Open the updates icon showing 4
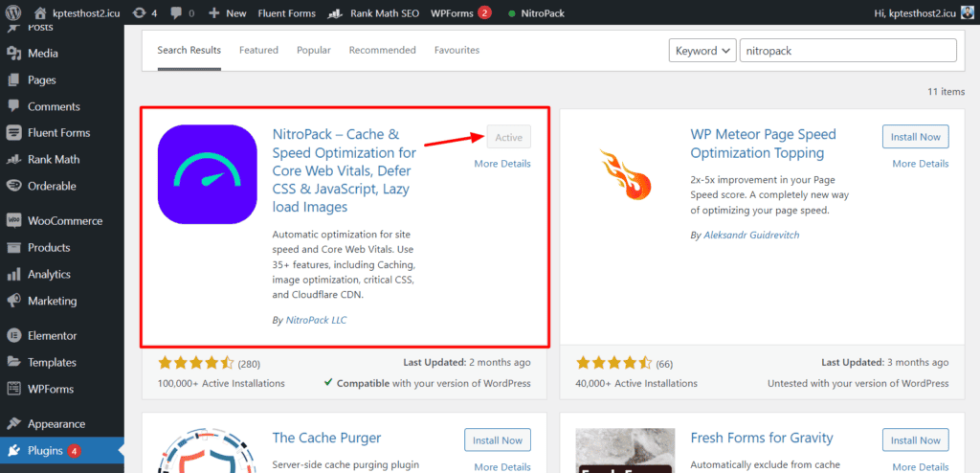Screen dimensions: 980x473 tap(140, 13)
